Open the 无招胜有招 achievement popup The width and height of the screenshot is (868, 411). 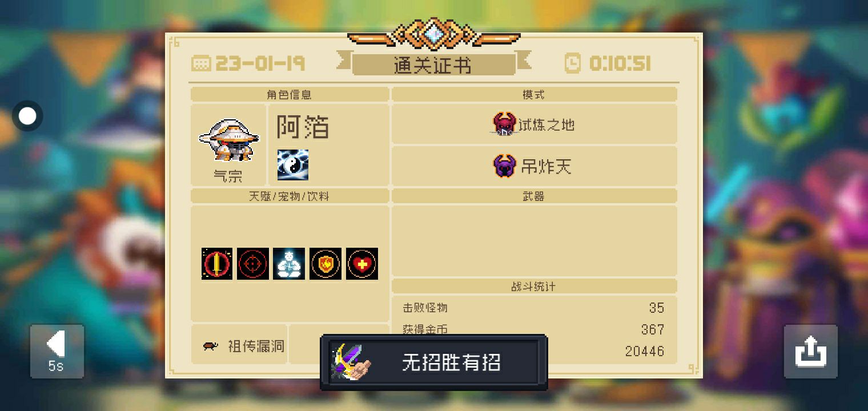tap(434, 362)
